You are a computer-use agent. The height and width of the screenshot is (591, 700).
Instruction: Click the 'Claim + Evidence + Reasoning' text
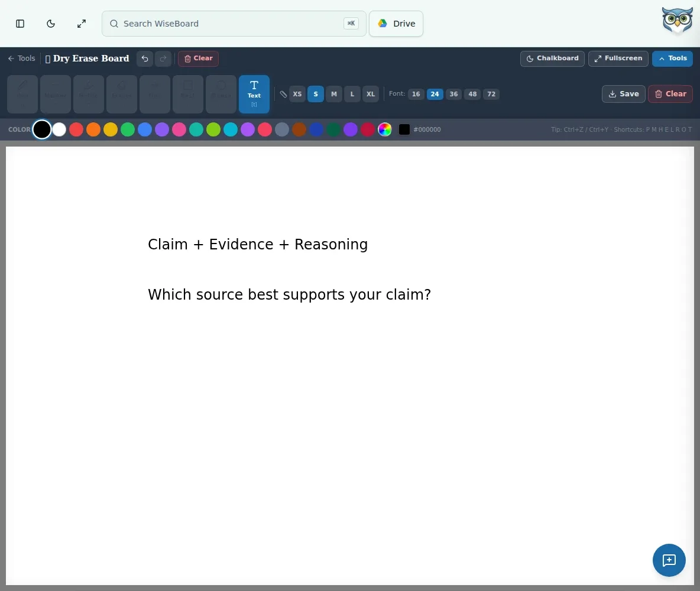[x=258, y=245]
